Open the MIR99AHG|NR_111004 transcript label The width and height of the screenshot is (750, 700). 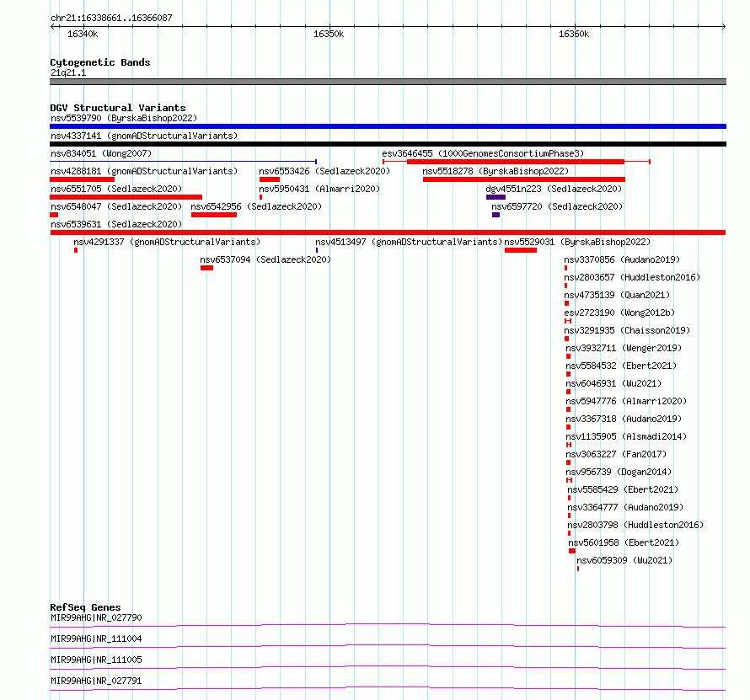96,639
